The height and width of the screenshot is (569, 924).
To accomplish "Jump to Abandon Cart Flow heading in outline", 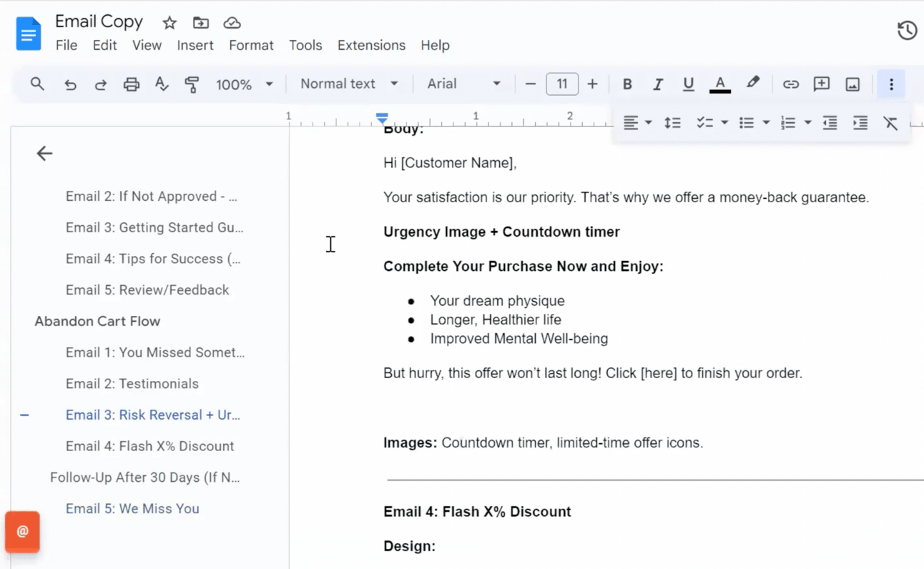I will click(x=97, y=321).
